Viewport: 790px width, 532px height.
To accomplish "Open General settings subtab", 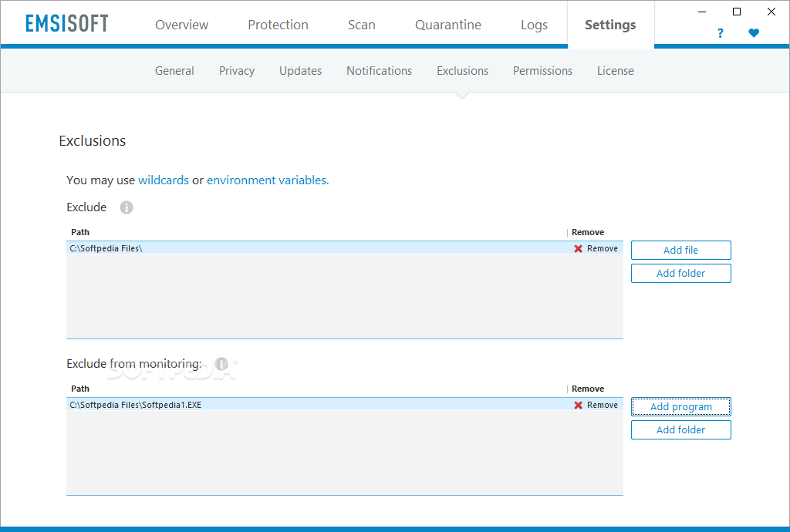I will (174, 71).
